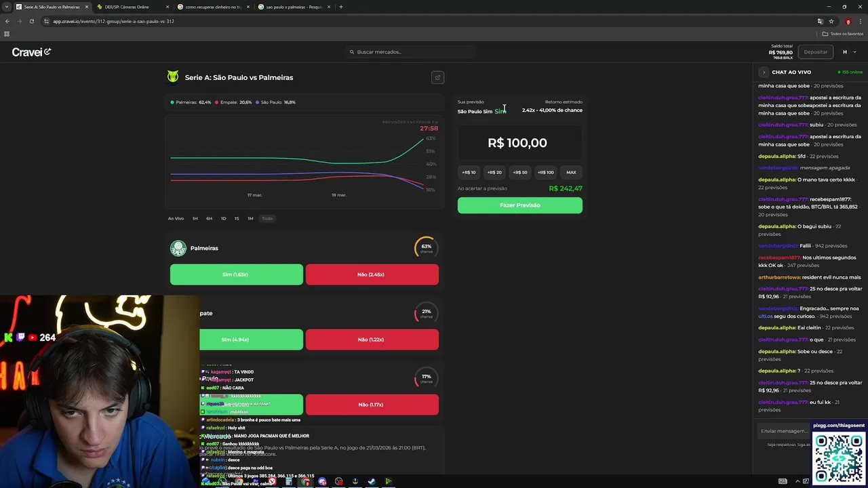Screen dimensions: 868x488
Task: Bet Sim (1.63x) on Palmeiras
Action: (x=237, y=274)
